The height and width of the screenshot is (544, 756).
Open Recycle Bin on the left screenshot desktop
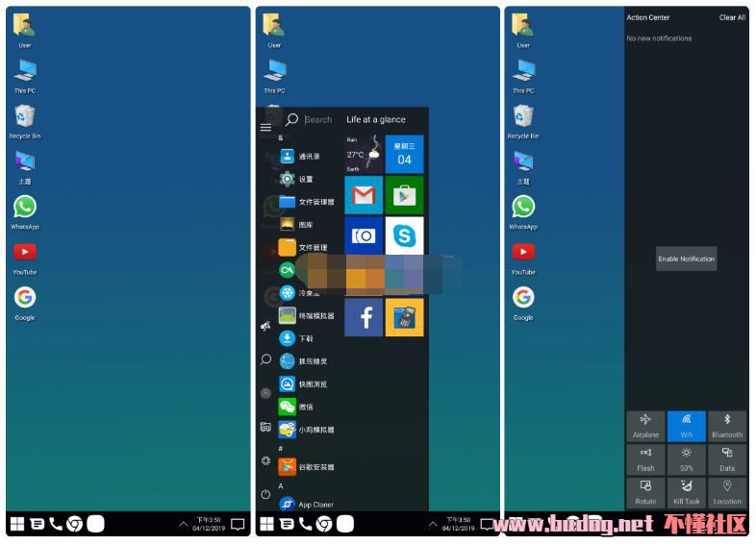click(25, 122)
